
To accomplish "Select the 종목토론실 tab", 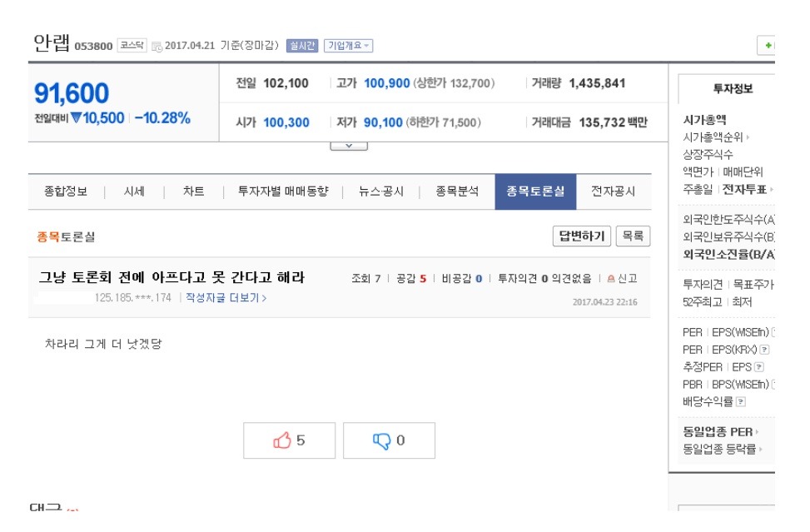I will [x=535, y=191].
